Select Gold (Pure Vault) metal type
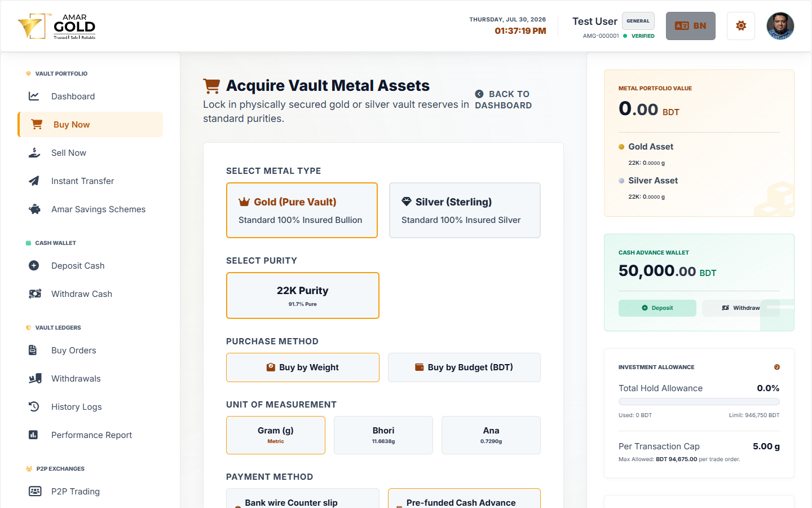This screenshot has height=508, width=812. coord(302,210)
